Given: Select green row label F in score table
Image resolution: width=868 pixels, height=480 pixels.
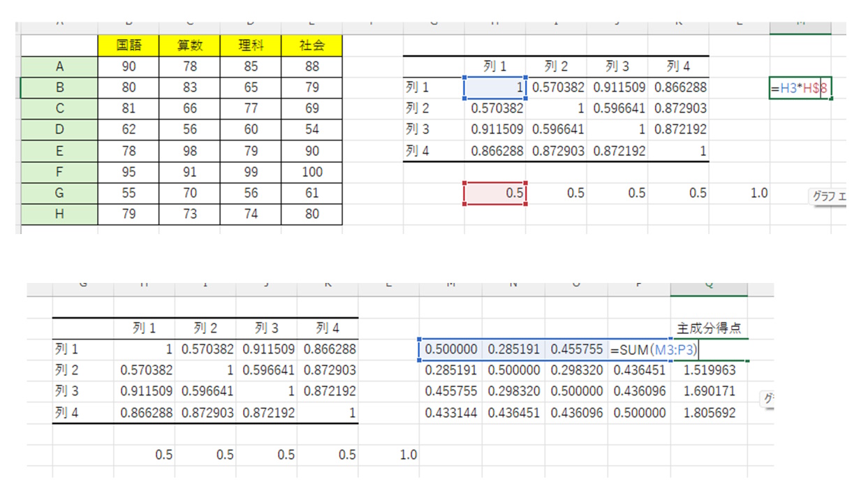Looking at the screenshot, I should (59, 172).
